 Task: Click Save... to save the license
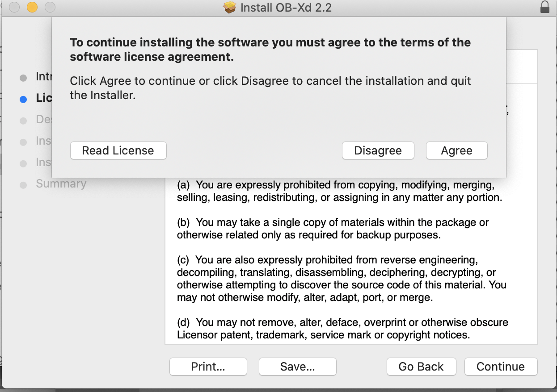click(x=297, y=367)
